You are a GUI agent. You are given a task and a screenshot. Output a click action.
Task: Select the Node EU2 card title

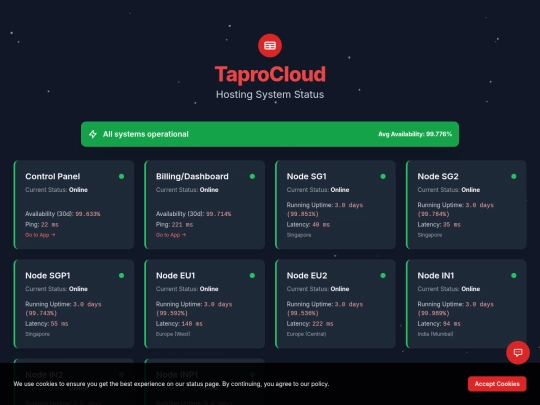point(307,276)
